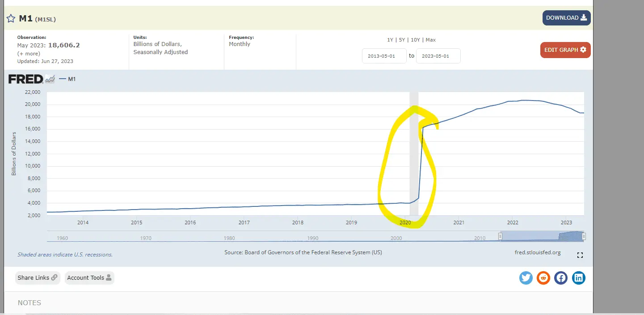Expand the (+ more) observations link
This screenshot has height=315, width=644.
[29, 54]
